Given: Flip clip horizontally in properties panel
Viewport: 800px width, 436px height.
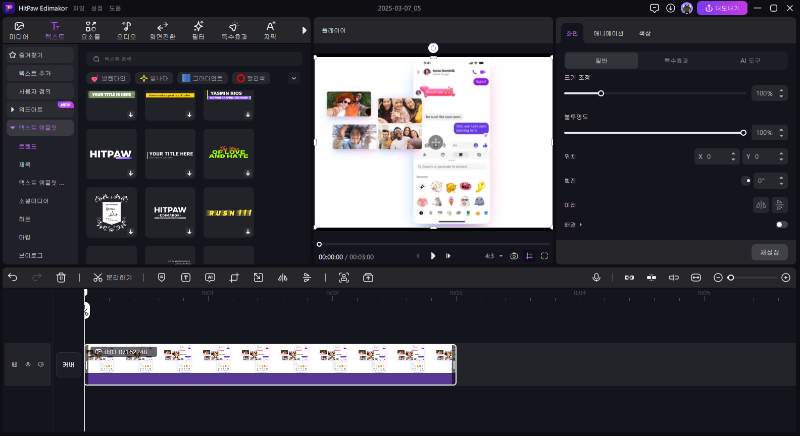Looking at the screenshot, I should (x=761, y=205).
